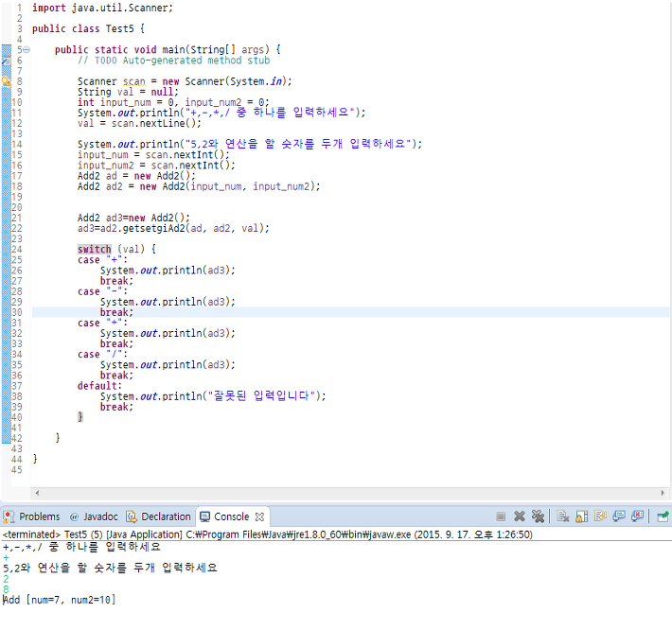Remove all terminated launches with double X
This screenshot has width=672, height=630.
coord(538,516)
